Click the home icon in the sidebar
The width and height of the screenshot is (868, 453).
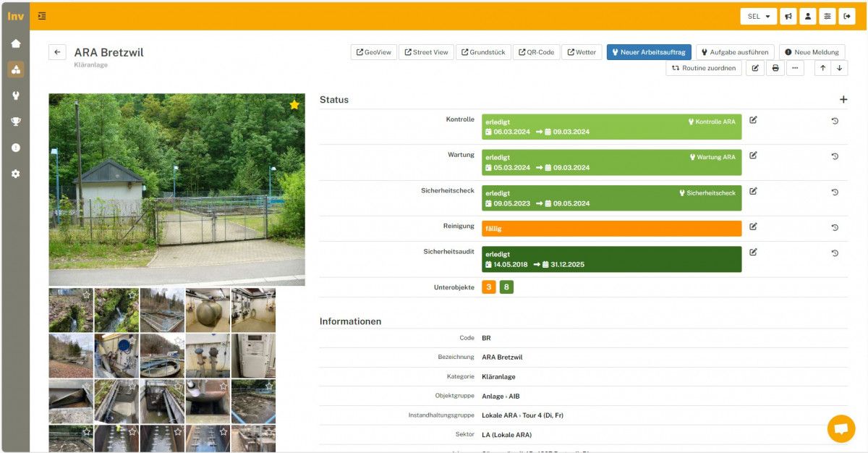point(15,43)
